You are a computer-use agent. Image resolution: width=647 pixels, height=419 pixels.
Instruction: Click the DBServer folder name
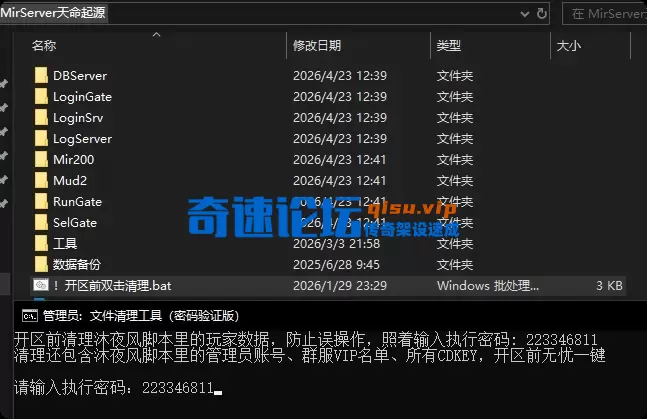tap(80, 76)
